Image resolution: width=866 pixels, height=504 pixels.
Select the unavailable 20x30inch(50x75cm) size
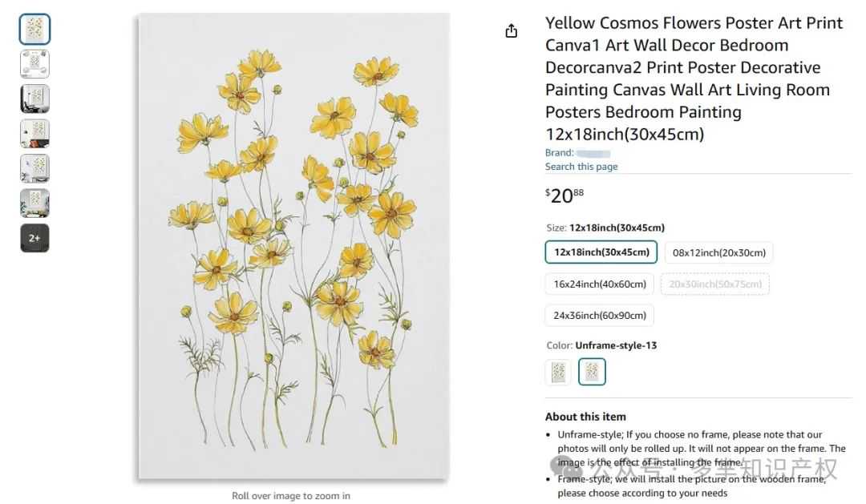click(x=715, y=284)
